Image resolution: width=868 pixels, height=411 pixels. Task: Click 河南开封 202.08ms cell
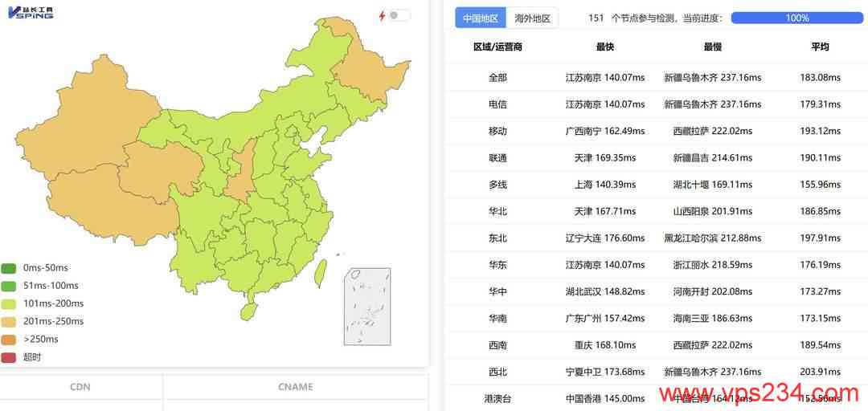tap(712, 291)
